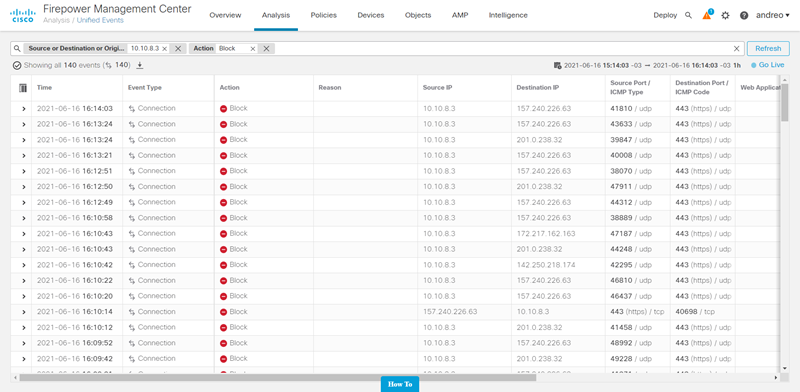Click the Connection icon in 16:13:21 row
Viewport: 800px width, 392px height.
coord(132,156)
